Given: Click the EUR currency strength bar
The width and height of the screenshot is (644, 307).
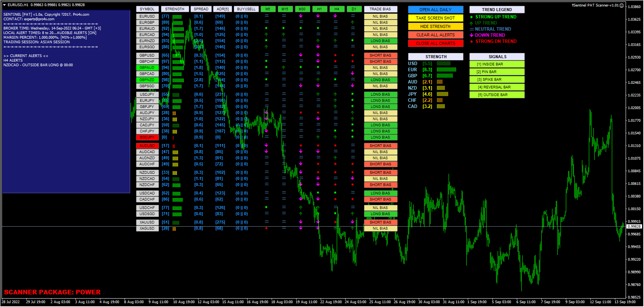Looking at the screenshot, I should click(x=446, y=70).
